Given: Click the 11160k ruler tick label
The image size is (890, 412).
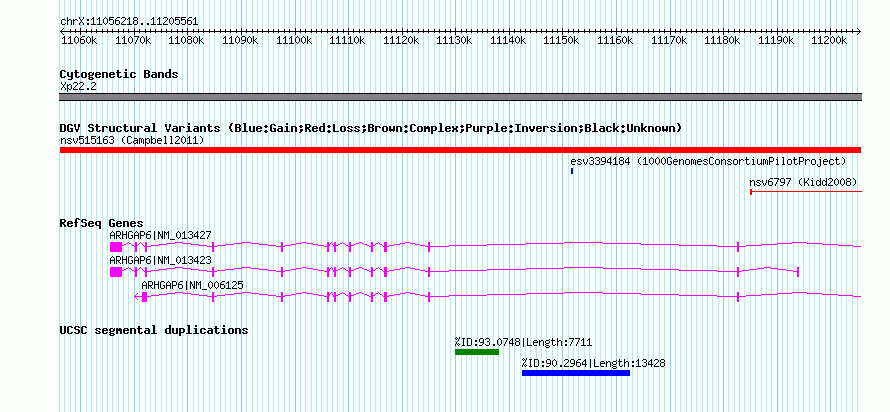Looking at the screenshot, I should click(615, 41).
